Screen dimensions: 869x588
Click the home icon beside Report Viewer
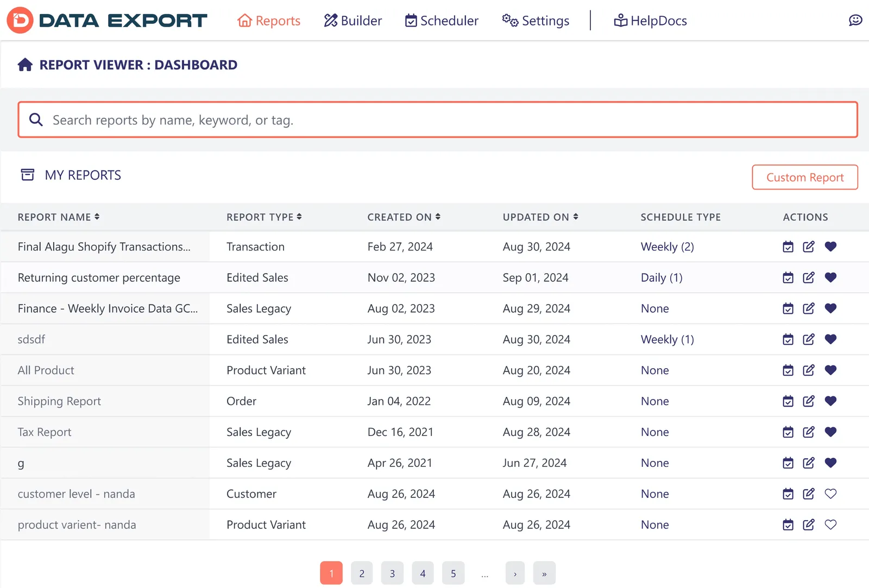point(25,65)
